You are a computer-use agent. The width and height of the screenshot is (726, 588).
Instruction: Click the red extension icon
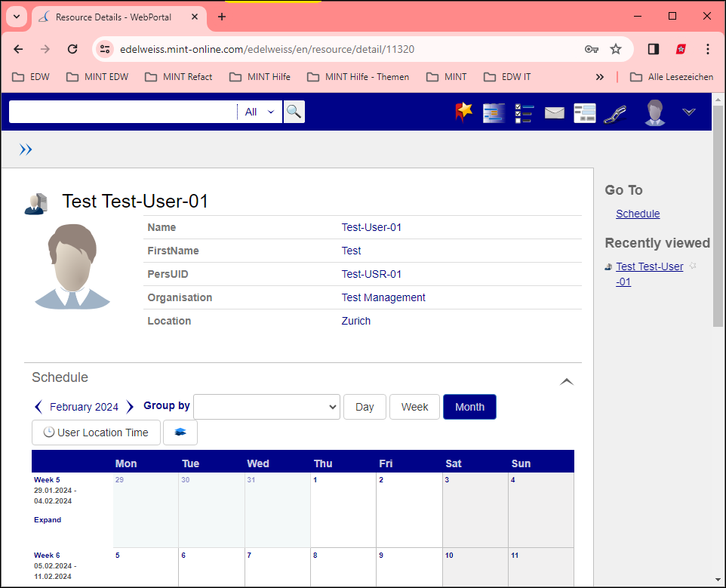click(681, 49)
